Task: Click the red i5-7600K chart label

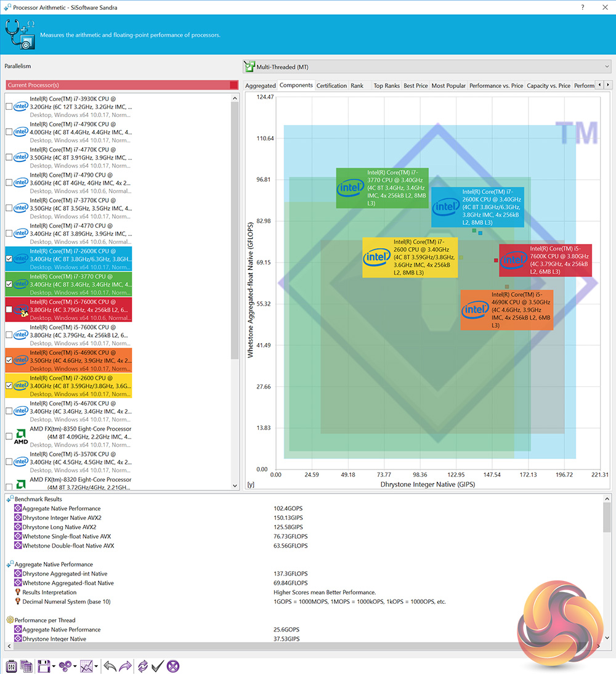Action: pyautogui.click(x=546, y=260)
